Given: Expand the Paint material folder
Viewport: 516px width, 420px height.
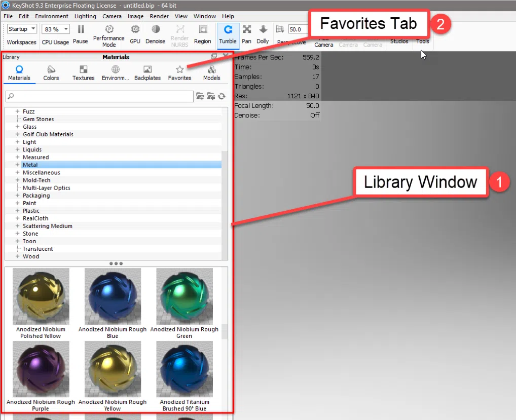Looking at the screenshot, I should [17, 203].
